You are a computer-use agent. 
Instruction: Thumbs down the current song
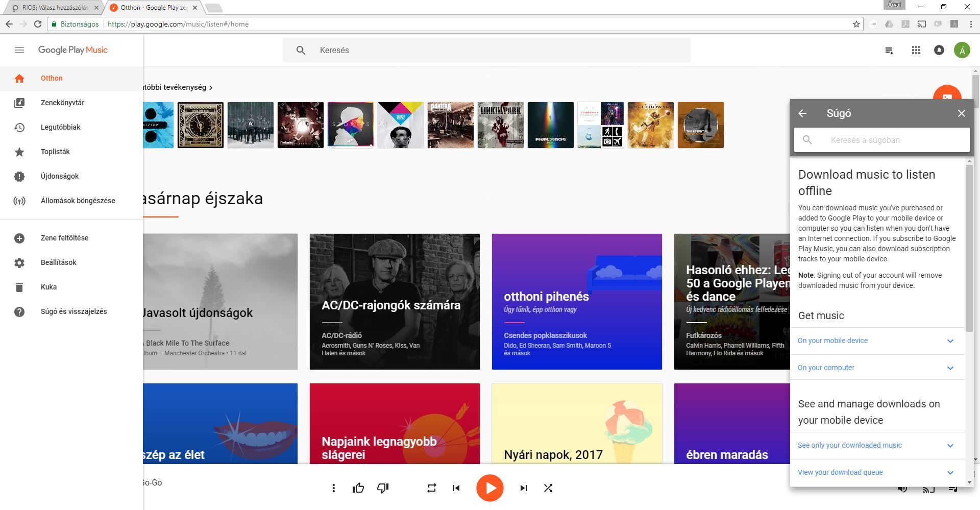tap(383, 488)
